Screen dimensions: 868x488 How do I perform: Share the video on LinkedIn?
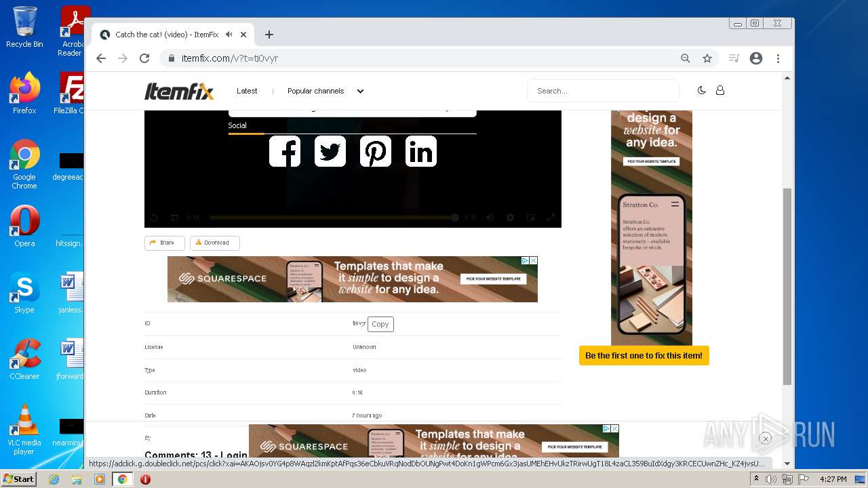pyautogui.click(x=421, y=151)
